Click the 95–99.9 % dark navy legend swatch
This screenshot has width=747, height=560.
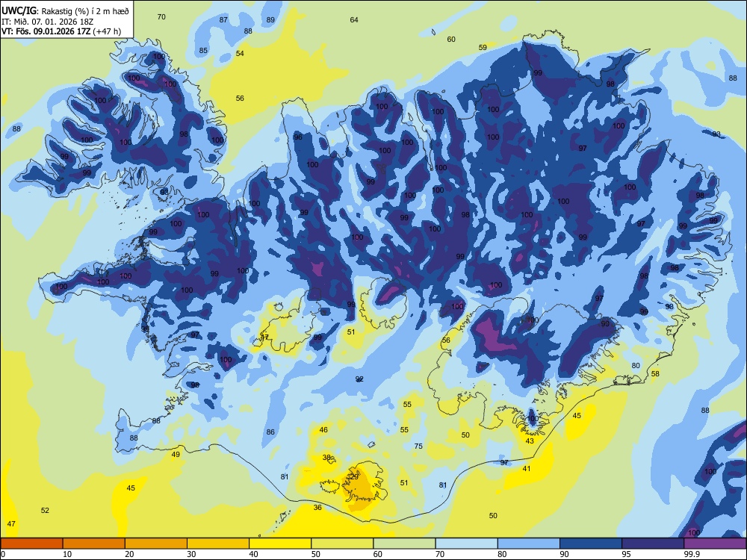pos(653,544)
